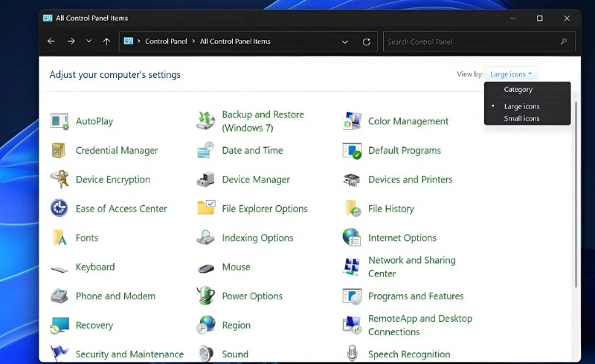
Task: Click the Network and Sharing Center icon
Action: (352, 267)
